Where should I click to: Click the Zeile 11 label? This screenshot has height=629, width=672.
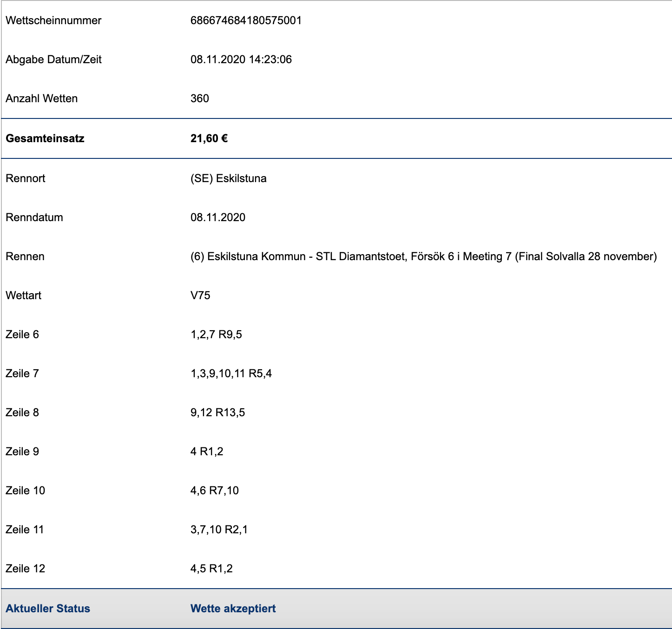(25, 530)
